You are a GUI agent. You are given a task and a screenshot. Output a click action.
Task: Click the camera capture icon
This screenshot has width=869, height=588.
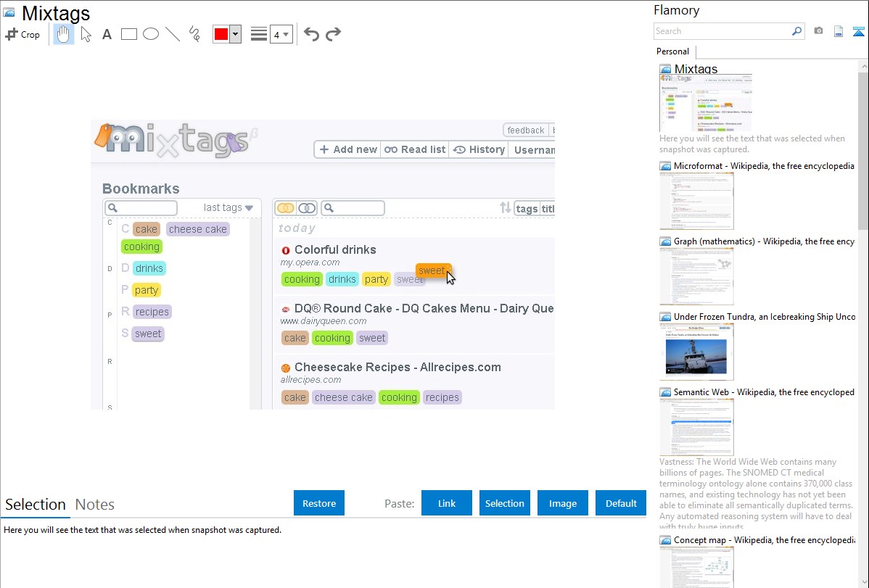point(818,31)
